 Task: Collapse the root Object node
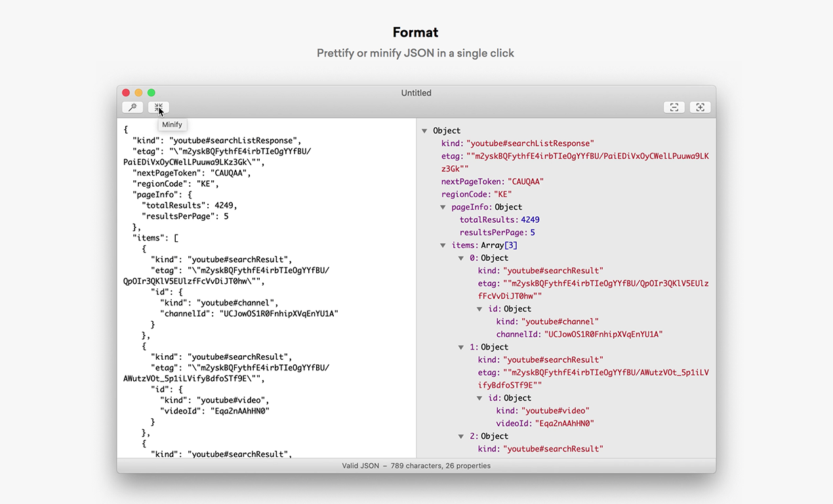click(424, 130)
